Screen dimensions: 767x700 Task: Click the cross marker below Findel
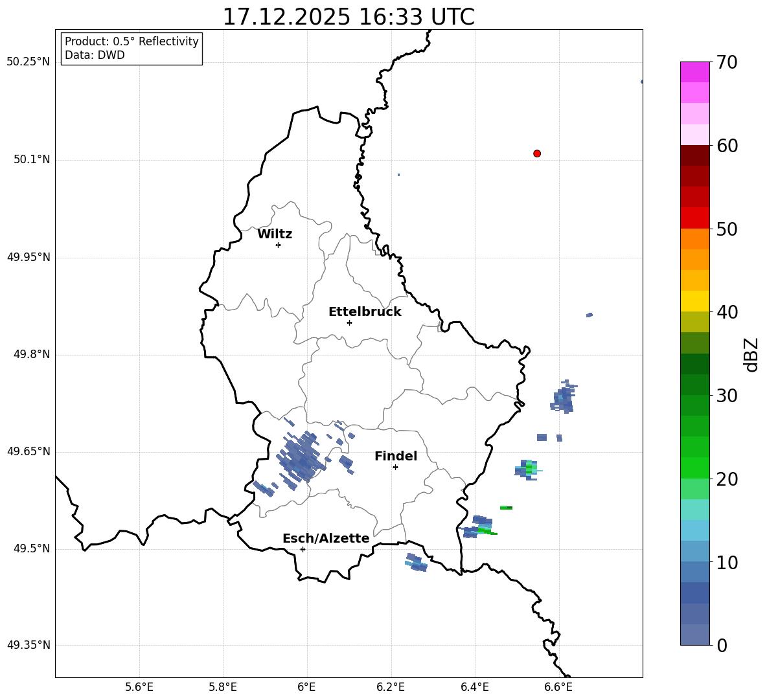pyautogui.click(x=395, y=468)
